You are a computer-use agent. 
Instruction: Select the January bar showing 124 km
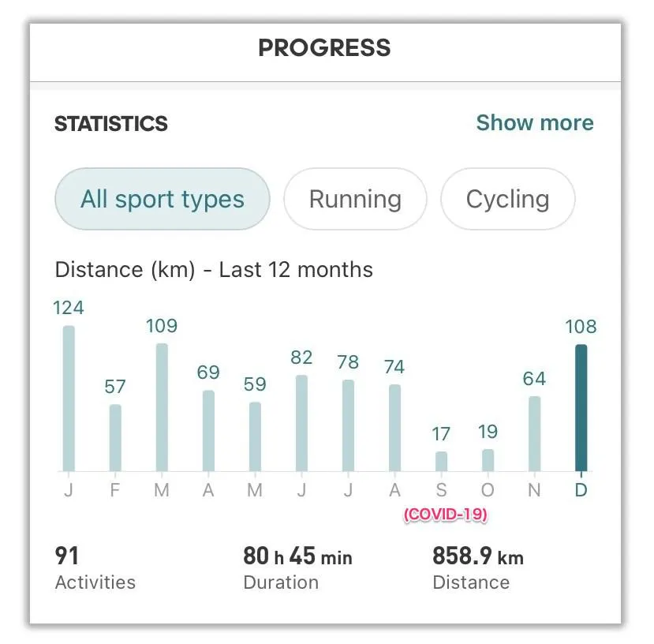(69, 399)
